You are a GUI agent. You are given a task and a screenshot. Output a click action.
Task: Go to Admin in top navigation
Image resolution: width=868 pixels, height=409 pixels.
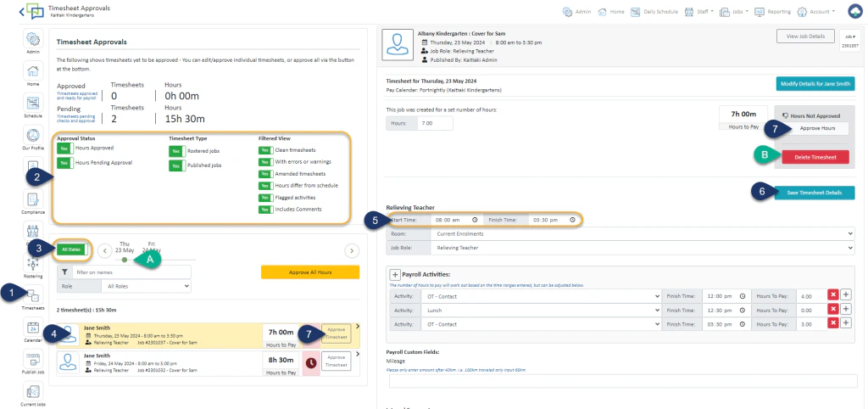(576, 11)
